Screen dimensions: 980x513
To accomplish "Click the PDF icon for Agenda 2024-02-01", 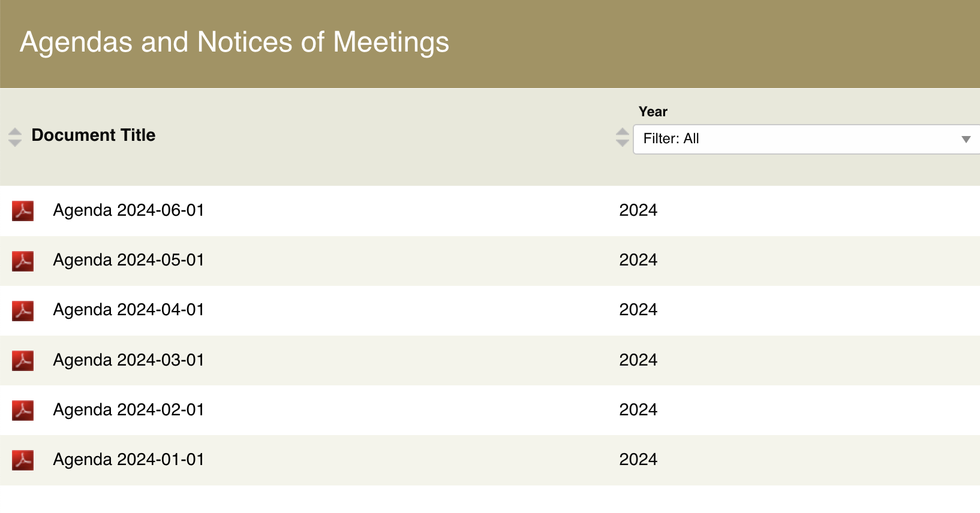I will (23, 411).
